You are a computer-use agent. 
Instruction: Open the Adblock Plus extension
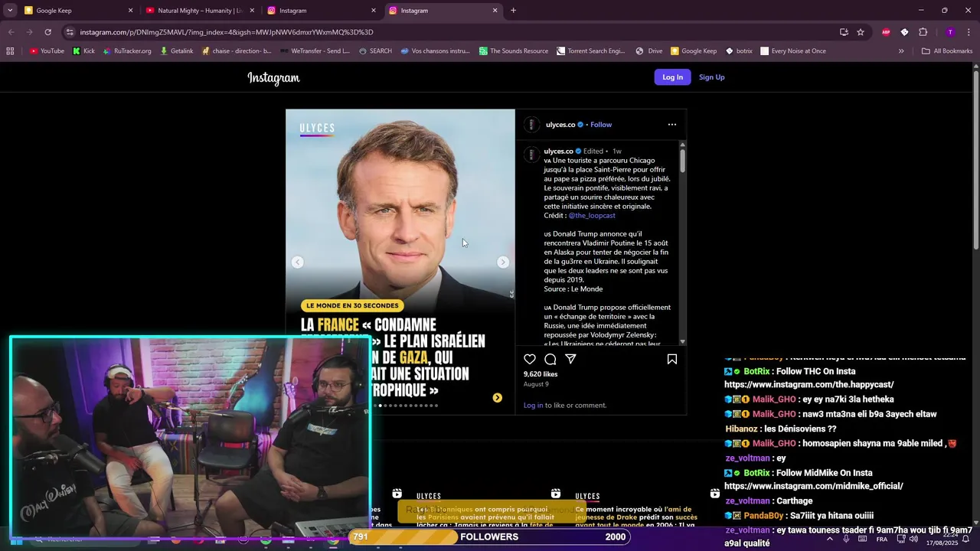pyautogui.click(x=886, y=32)
